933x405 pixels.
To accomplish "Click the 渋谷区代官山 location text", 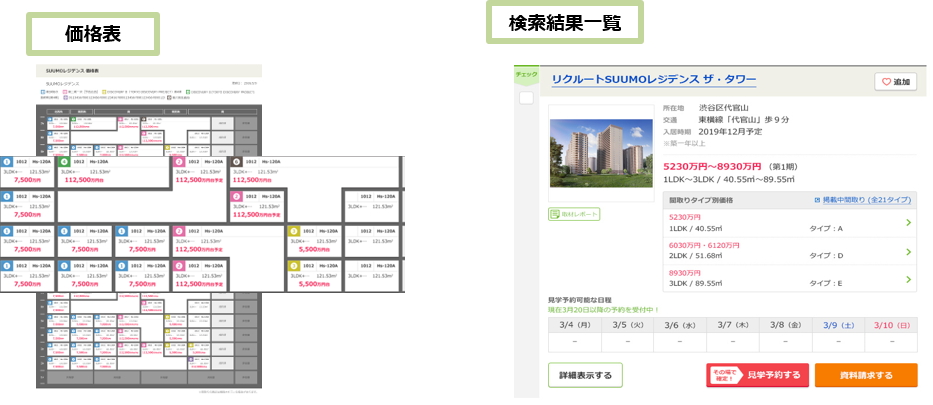I will (724, 108).
